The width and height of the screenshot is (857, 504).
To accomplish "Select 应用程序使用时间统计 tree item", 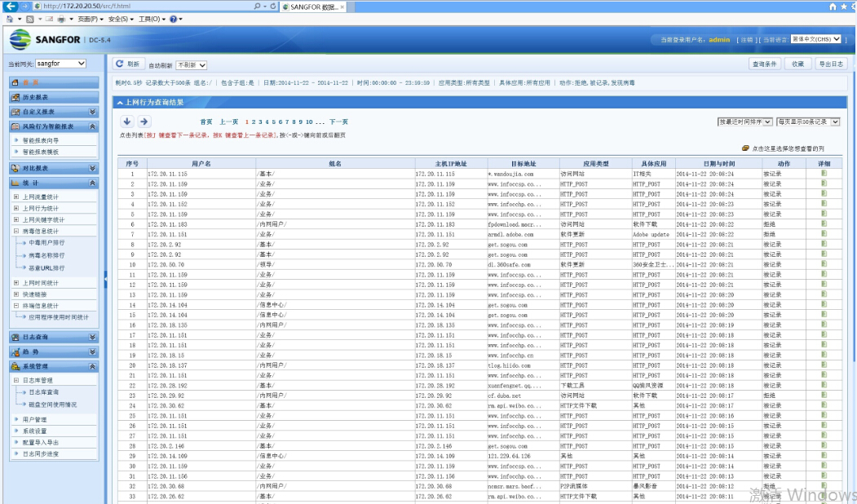I will [59, 317].
